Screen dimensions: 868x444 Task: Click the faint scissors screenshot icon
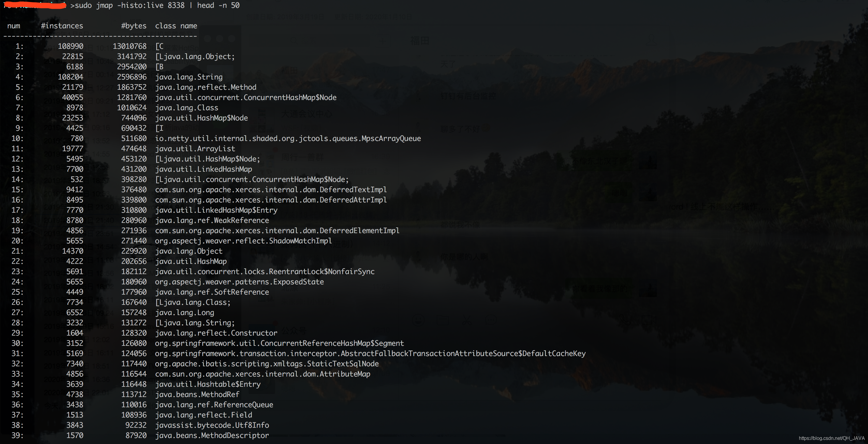[467, 320]
